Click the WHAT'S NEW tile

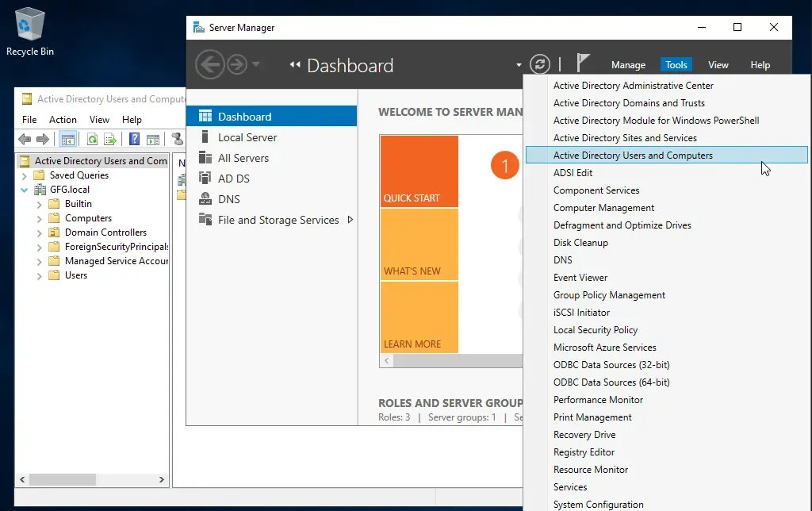tap(419, 244)
